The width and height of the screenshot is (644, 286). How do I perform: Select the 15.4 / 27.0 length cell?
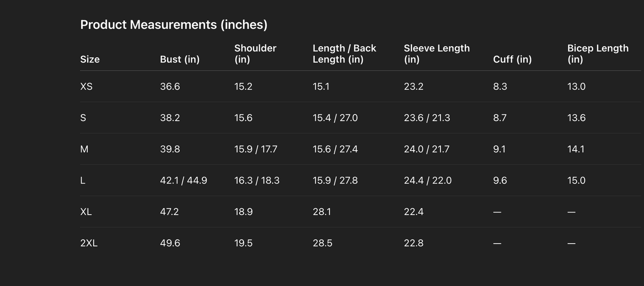coord(335,118)
